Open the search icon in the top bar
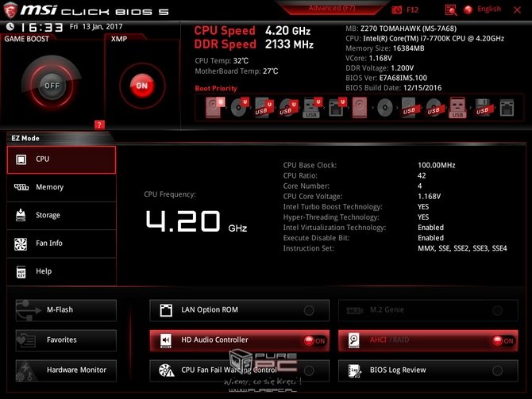This screenshot has width=532, height=399. 450,10
